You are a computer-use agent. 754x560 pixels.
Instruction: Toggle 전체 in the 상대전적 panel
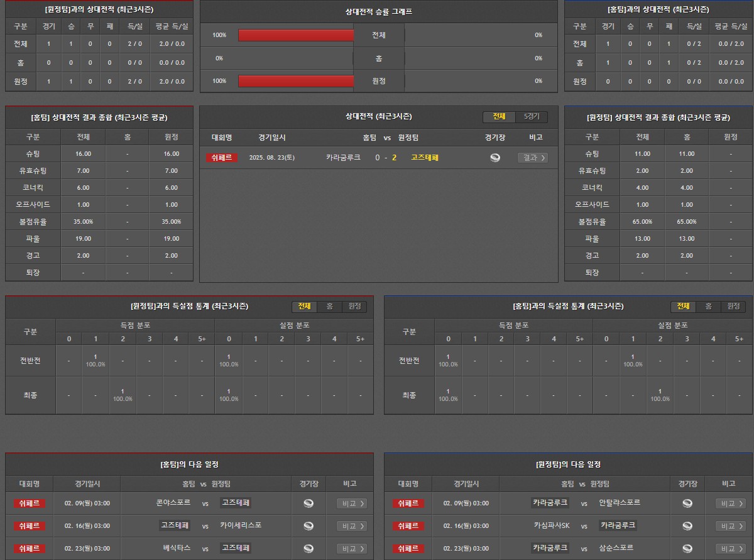pos(499,117)
